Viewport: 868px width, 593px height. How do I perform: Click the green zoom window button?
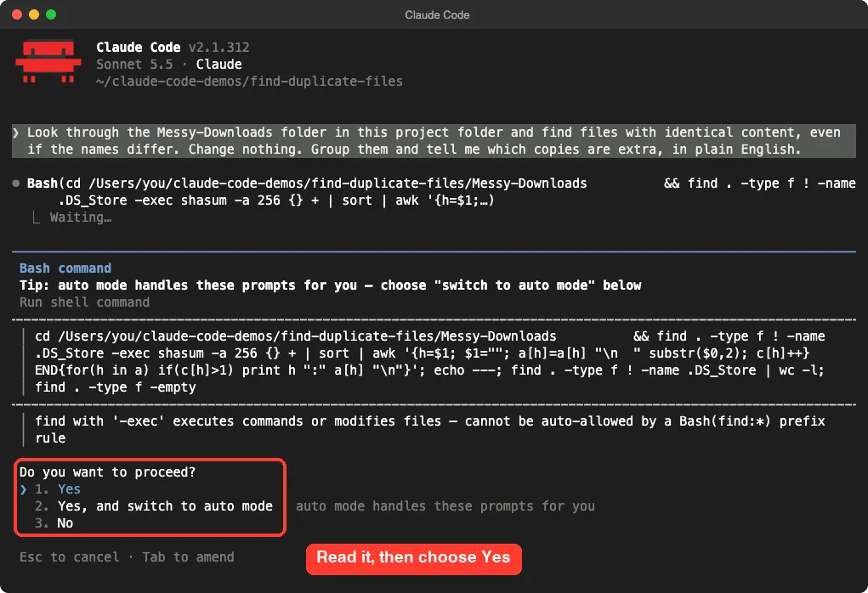tap(51, 14)
